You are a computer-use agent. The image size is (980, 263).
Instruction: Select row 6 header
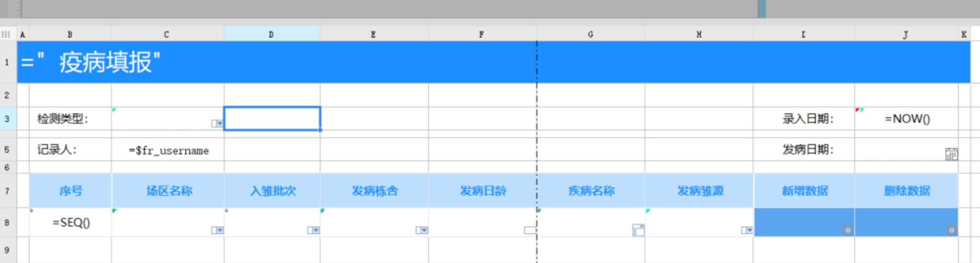pyautogui.click(x=7, y=167)
